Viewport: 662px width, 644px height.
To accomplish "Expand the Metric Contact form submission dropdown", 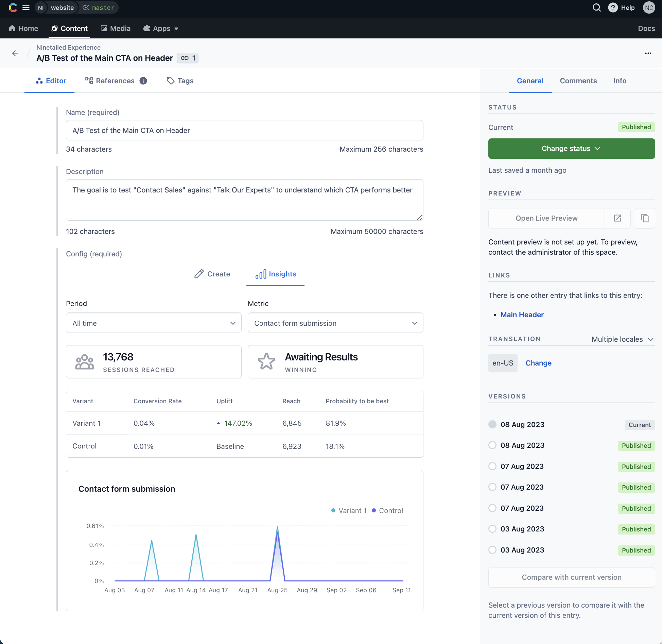I will click(335, 323).
